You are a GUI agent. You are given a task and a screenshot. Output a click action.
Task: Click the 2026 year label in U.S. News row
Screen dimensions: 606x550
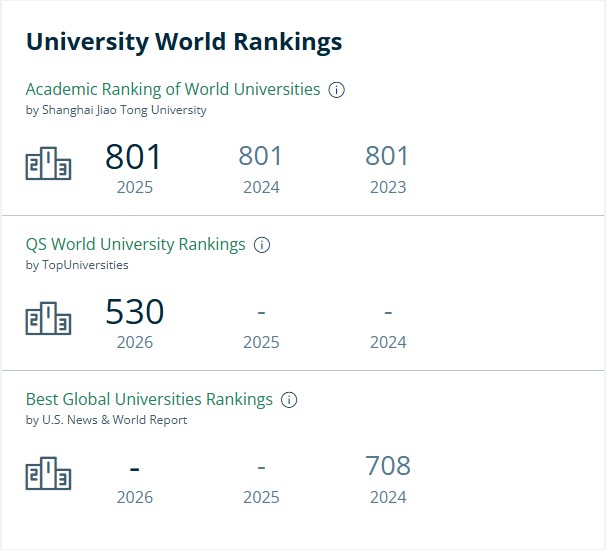click(x=135, y=497)
